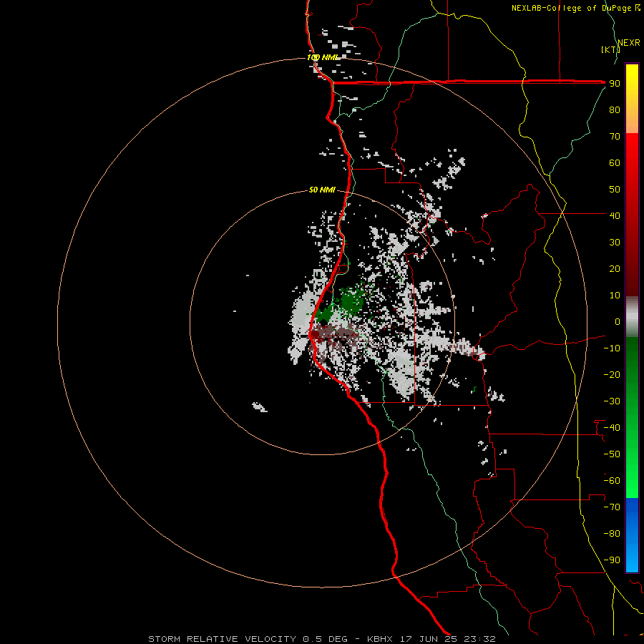Click the 50 knot label on the scale
The image size is (644, 644).
click(x=615, y=190)
